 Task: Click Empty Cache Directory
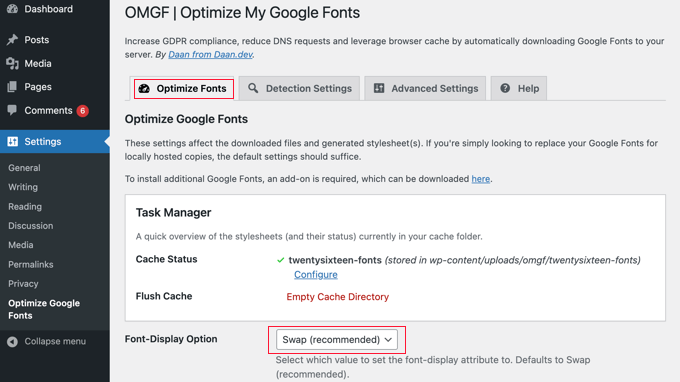coord(337,297)
